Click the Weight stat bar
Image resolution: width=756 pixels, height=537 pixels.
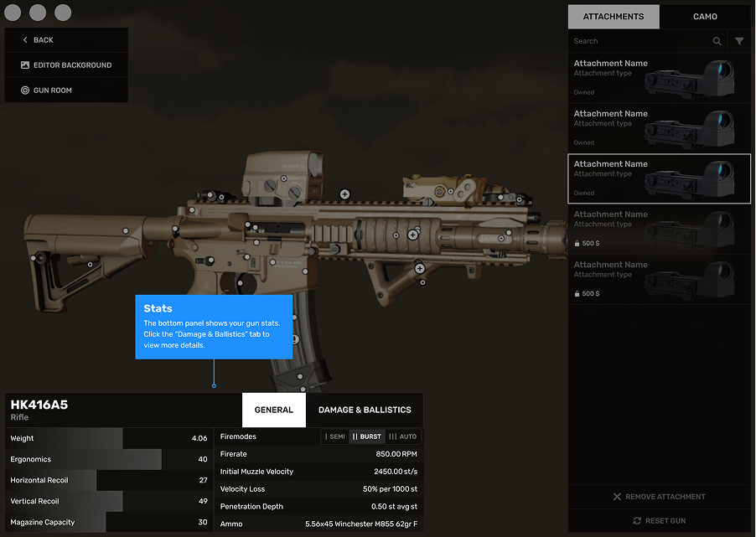[109, 438]
